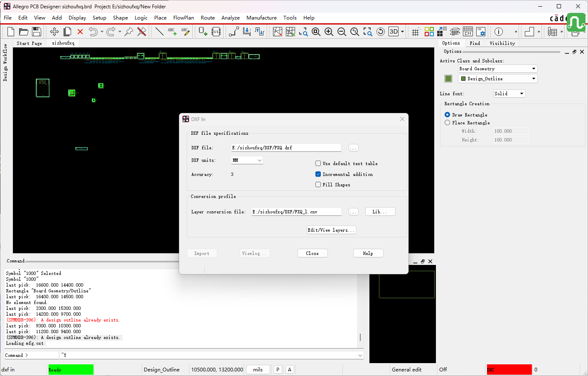The width and height of the screenshot is (588, 376).
Task: Select the Place Rectangle radio button
Action: pos(447,123)
